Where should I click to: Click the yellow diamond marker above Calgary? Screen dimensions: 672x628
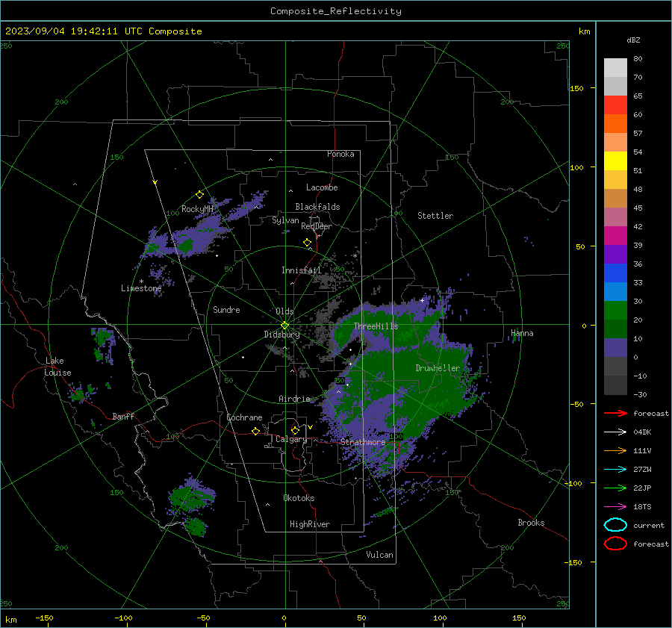[x=295, y=430]
